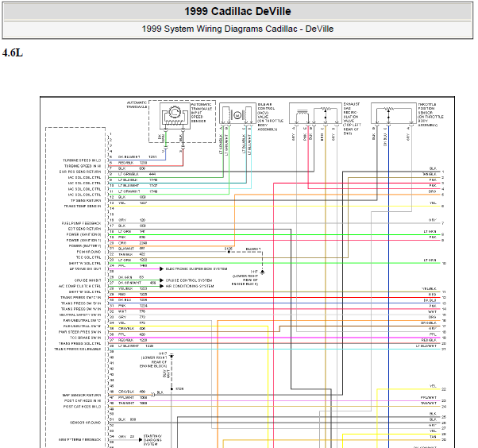Click the 'POST CAT HO2S IN LO' pin label
Image resolution: width=478 pixels, height=448 pixels.
pos(82,407)
